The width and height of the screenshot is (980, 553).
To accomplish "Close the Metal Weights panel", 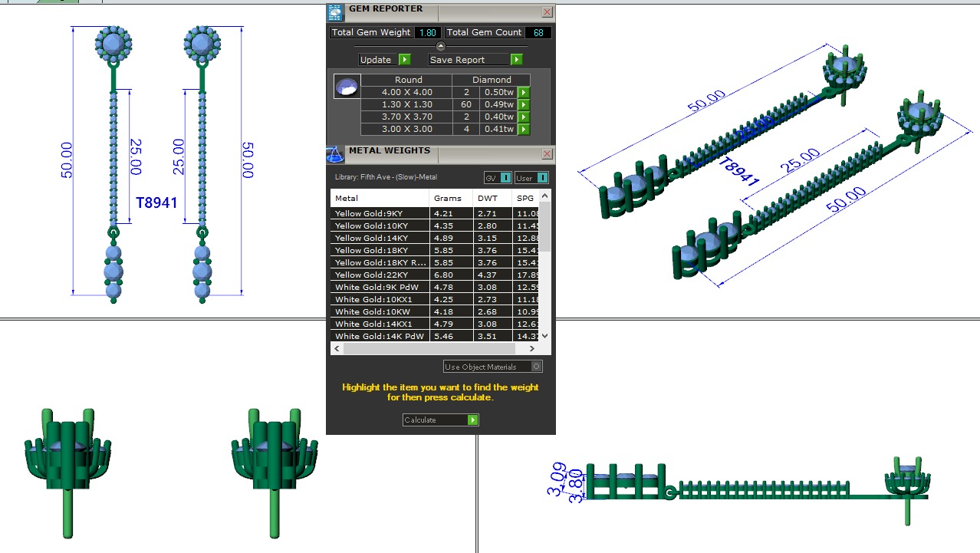I will pos(547,154).
